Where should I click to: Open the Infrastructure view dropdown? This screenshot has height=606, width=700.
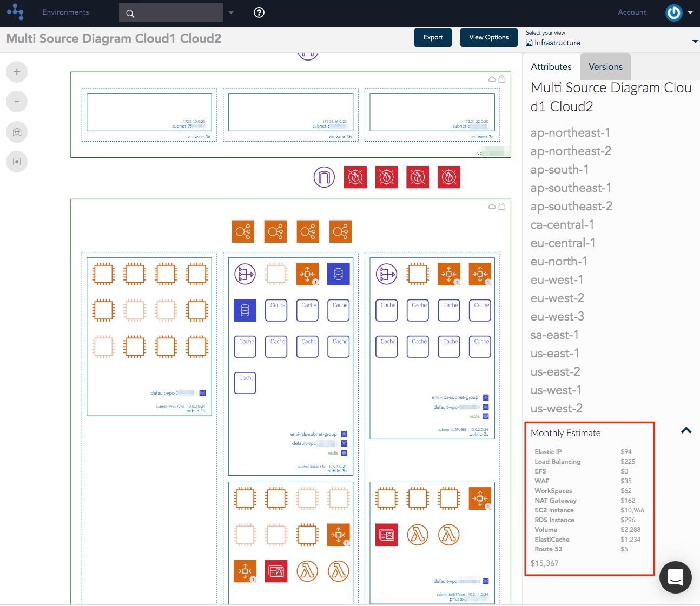[695, 42]
